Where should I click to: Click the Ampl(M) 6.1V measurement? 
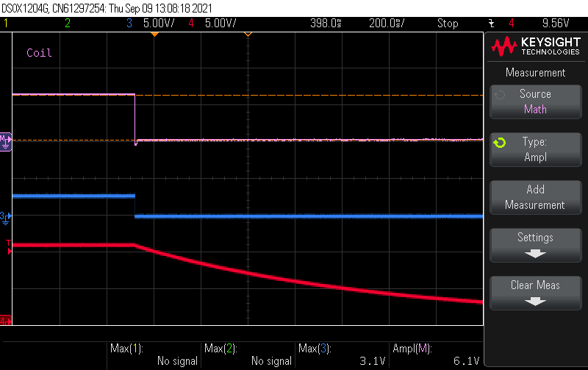point(436,355)
